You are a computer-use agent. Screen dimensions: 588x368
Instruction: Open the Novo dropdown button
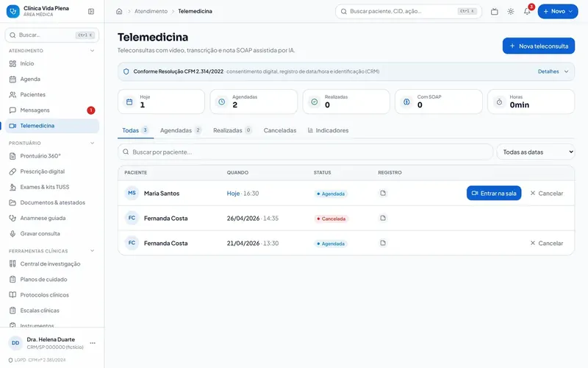coord(558,11)
